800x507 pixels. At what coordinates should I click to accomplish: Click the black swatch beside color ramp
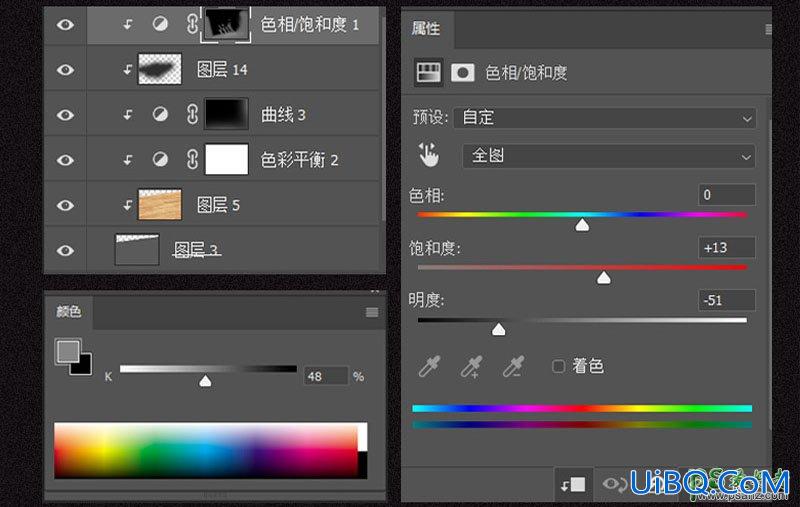[362, 465]
